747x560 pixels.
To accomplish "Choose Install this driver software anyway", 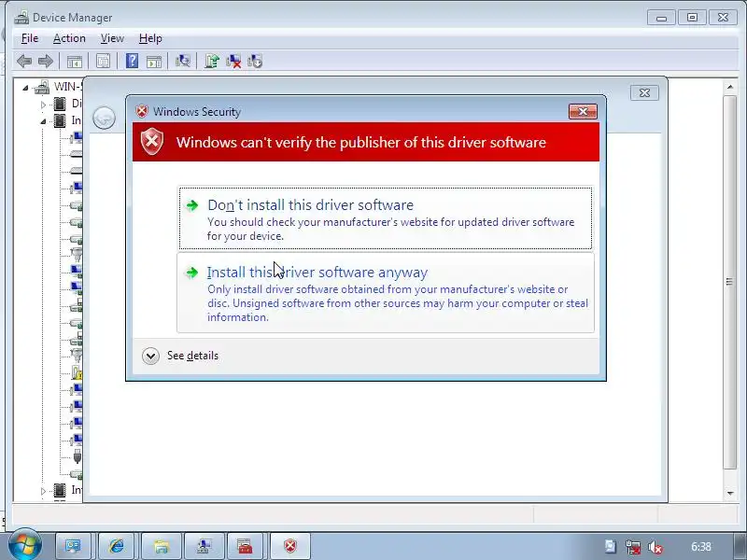I will (386, 292).
